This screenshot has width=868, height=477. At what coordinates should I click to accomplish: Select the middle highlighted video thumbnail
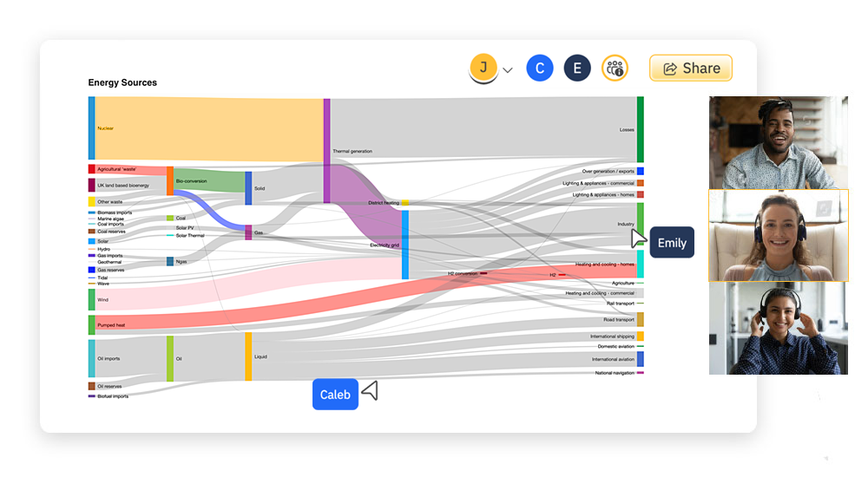(x=778, y=236)
